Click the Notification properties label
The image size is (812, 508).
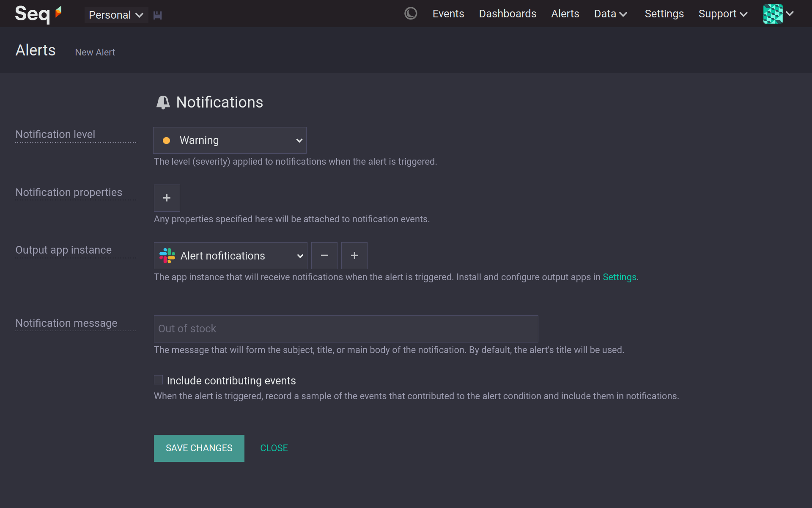69,193
